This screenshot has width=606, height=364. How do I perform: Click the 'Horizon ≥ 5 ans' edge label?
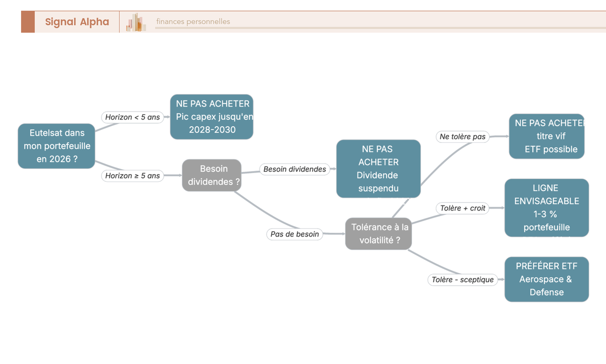click(x=132, y=176)
